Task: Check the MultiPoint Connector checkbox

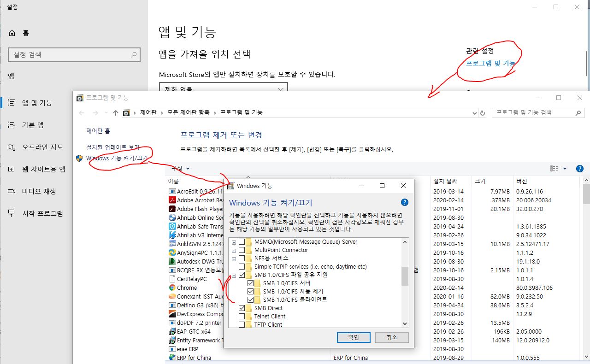Action: (242, 250)
